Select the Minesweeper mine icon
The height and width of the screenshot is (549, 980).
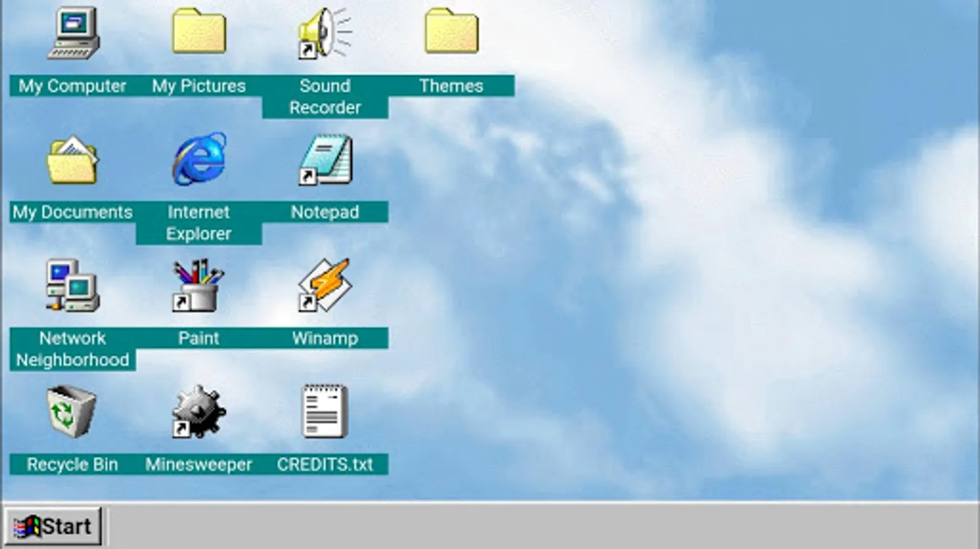[199, 412]
